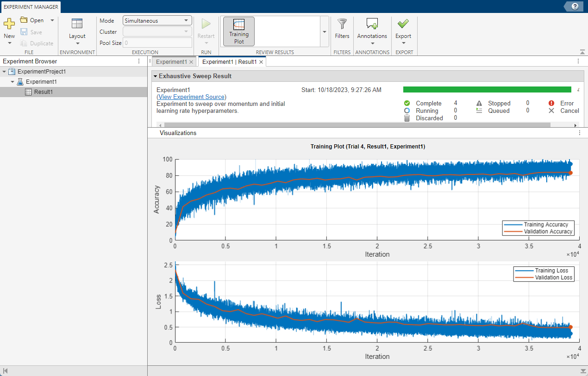The height and width of the screenshot is (376, 588).
Task: Open the Layout icon menu
Action: click(77, 24)
